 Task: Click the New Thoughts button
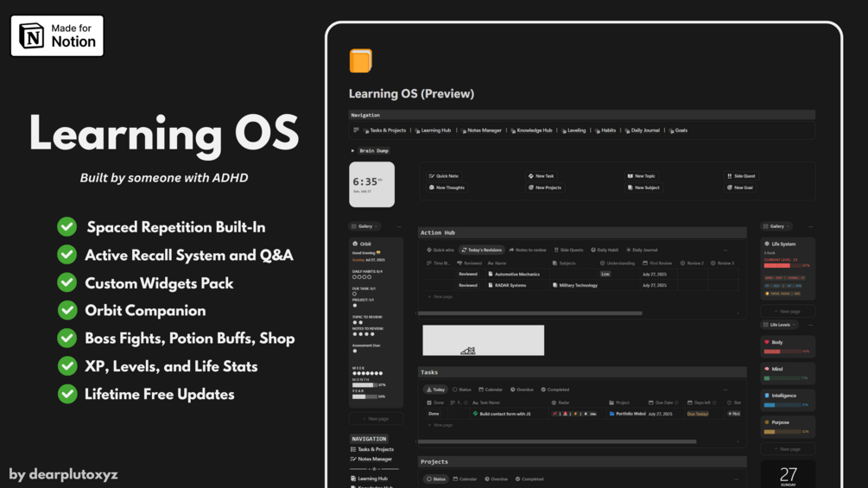(x=447, y=187)
